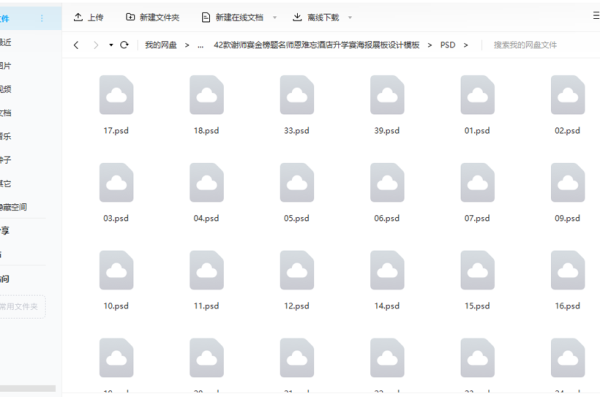Select file 05.psd icon
The image size is (600, 397).
coord(297,183)
